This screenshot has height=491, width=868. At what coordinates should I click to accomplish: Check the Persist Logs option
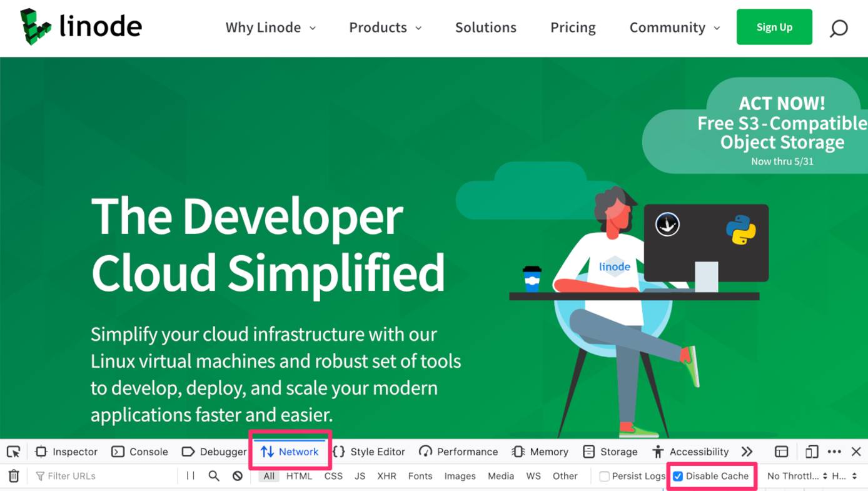pyautogui.click(x=603, y=476)
